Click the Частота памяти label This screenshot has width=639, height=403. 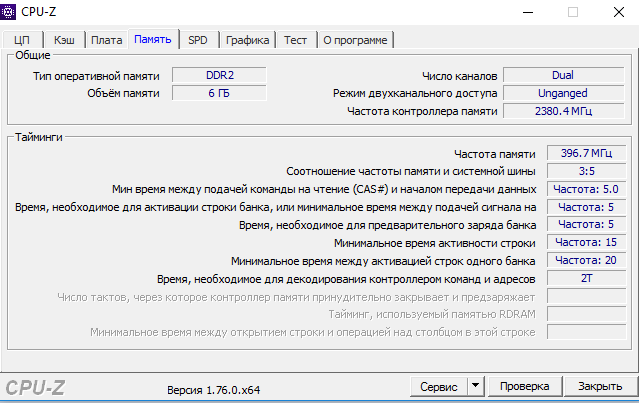pyautogui.click(x=495, y=154)
